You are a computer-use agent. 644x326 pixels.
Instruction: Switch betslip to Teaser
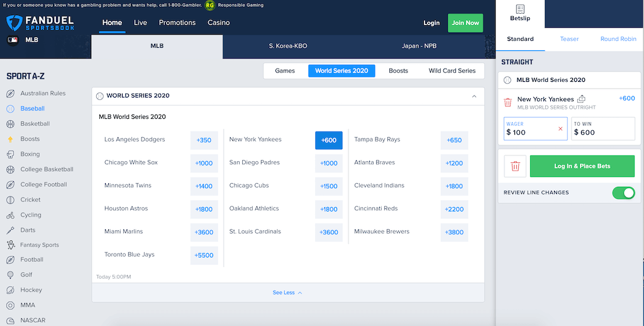coord(569,39)
